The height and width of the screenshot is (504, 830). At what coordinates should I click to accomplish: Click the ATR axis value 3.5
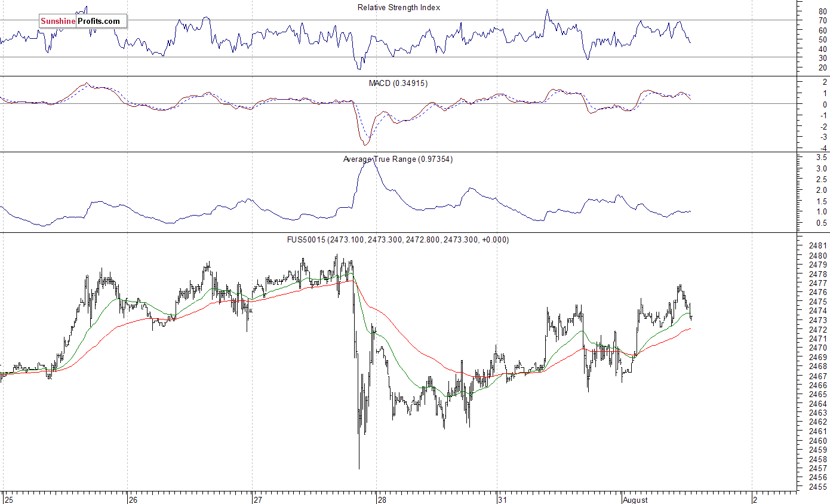(x=821, y=158)
